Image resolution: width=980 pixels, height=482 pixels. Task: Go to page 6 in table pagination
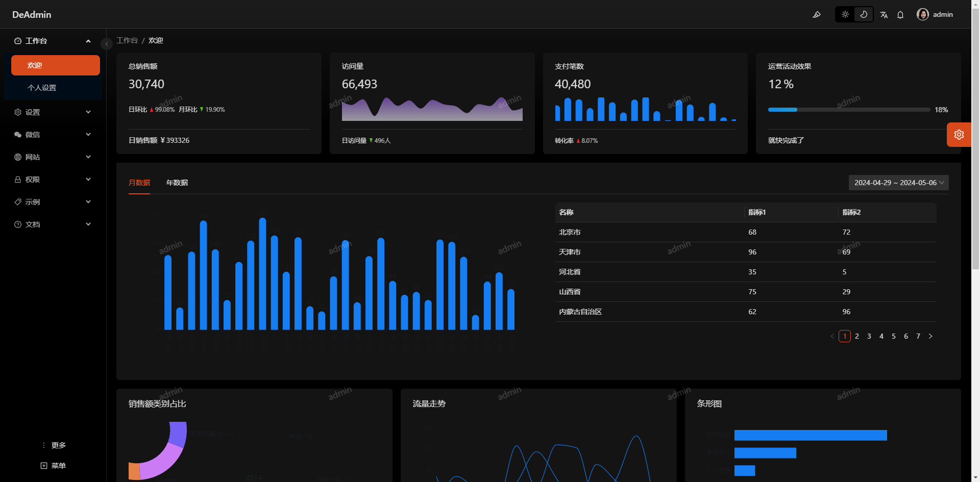coord(906,336)
